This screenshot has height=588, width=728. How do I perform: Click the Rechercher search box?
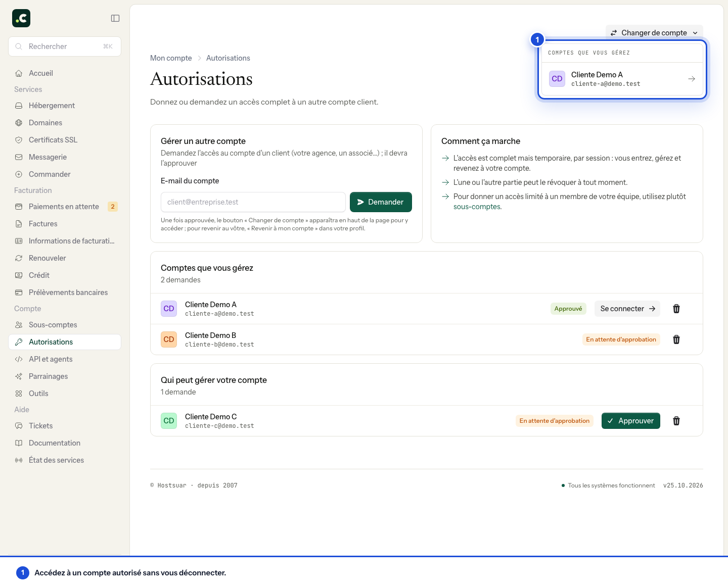65,46
